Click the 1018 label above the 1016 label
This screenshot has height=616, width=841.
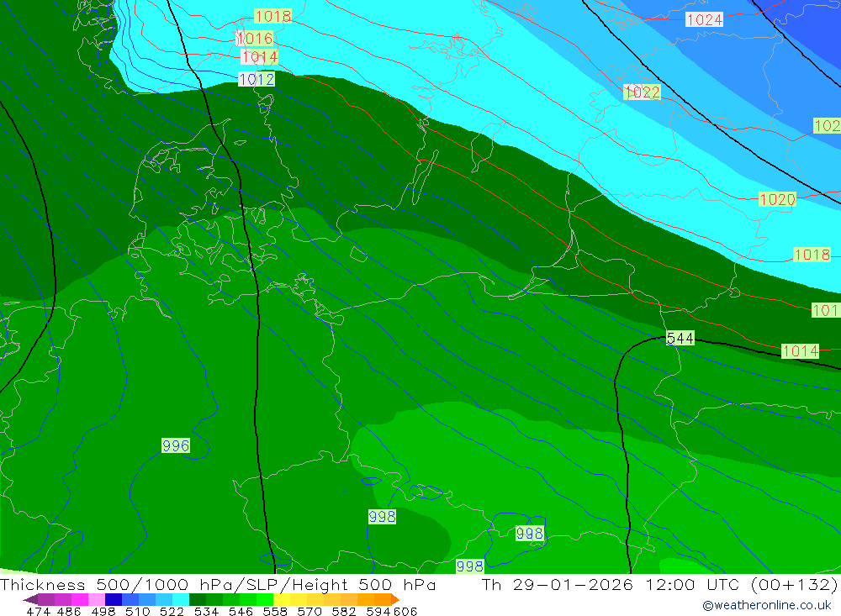pyautogui.click(x=273, y=16)
